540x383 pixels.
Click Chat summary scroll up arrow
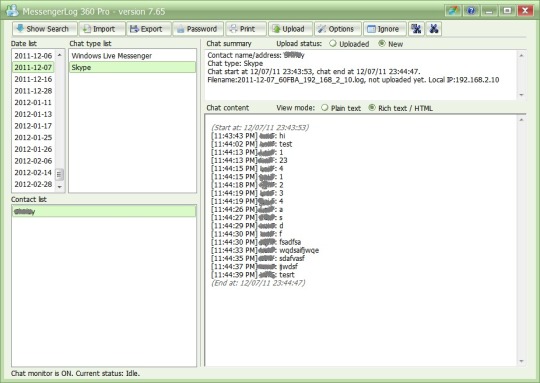click(521, 55)
